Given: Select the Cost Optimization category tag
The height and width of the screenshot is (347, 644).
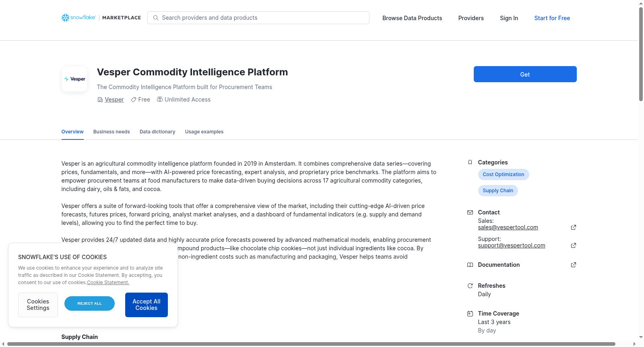Looking at the screenshot, I should point(504,175).
